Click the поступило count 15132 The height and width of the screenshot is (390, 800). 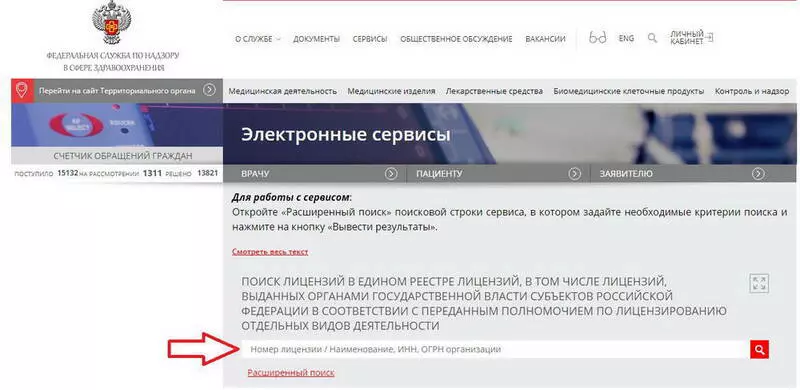pyautogui.click(x=67, y=174)
